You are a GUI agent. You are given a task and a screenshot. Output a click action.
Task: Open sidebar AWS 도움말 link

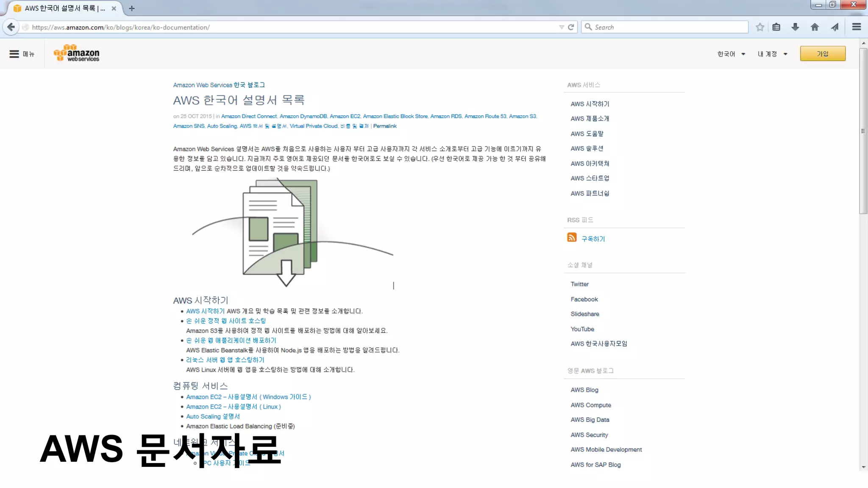coord(587,133)
